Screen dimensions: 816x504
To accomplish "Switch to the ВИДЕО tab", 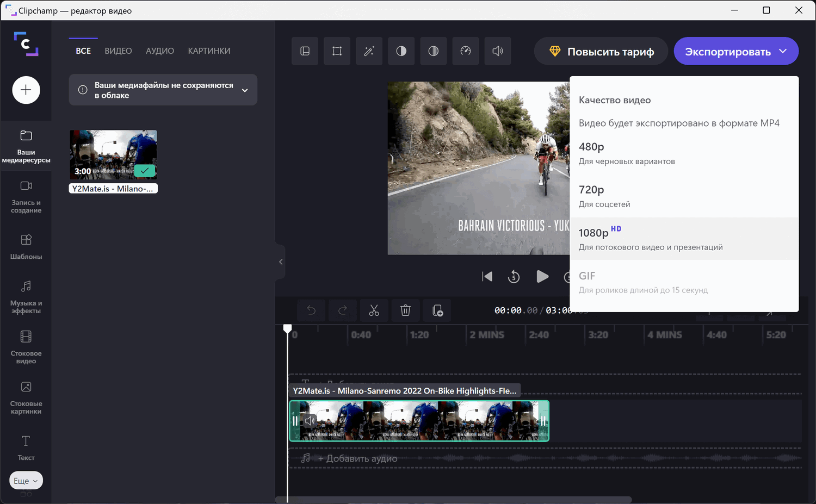I will tap(118, 51).
